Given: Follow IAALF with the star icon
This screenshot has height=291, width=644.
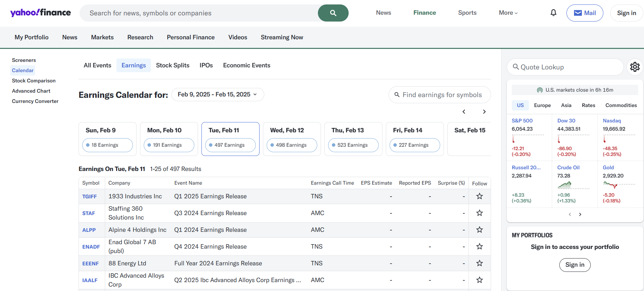Looking at the screenshot, I should (x=479, y=280).
